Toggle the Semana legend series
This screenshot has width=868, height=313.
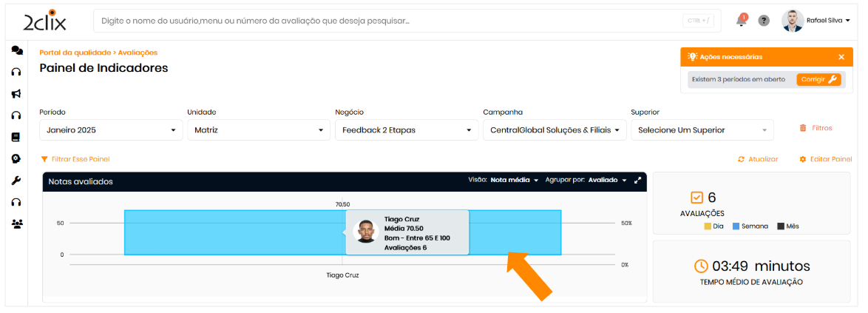tap(750, 226)
